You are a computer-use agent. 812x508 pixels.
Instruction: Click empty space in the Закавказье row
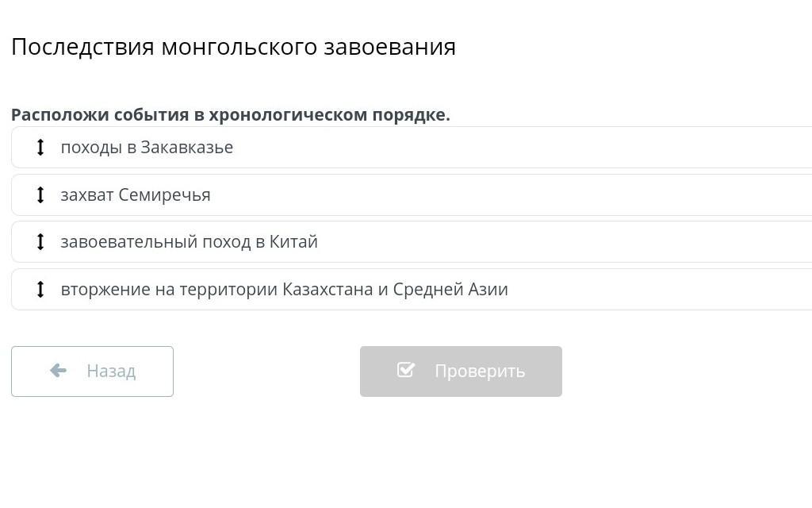pyautogui.click(x=515, y=148)
